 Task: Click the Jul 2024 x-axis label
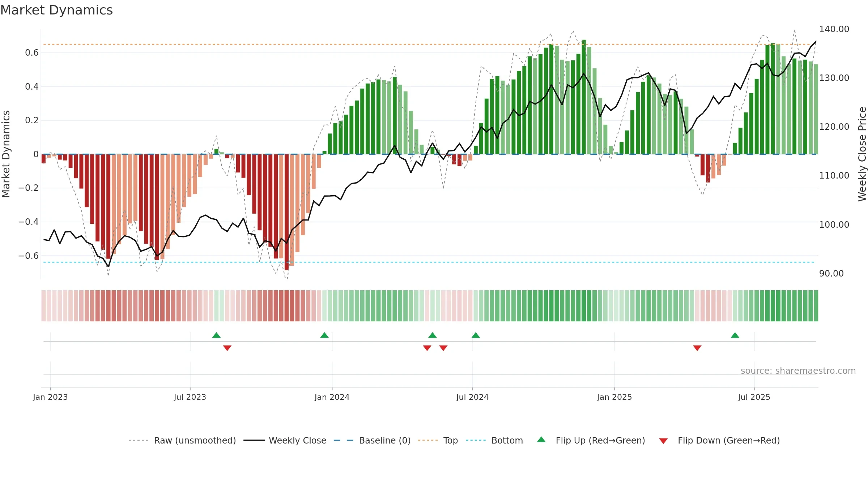pyautogui.click(x=472, y=397)
